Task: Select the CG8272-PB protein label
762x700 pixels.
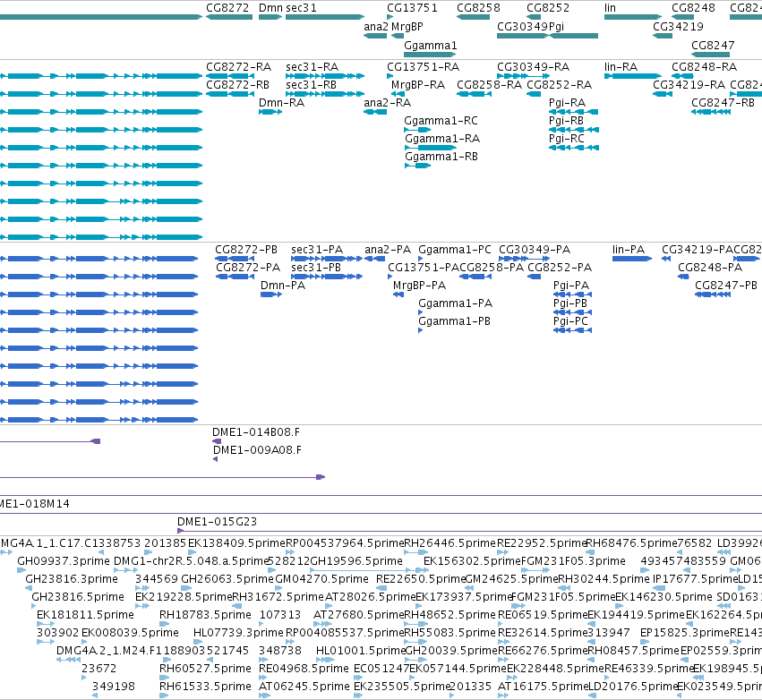Action: (x=246, y=249)
